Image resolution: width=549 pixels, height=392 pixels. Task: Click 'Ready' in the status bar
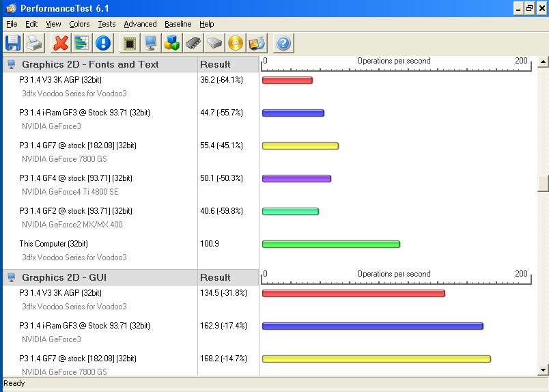(14, 383)
